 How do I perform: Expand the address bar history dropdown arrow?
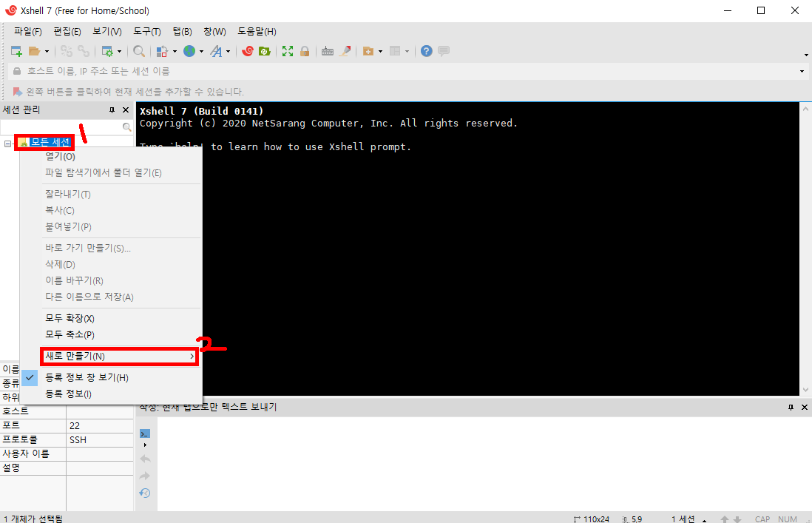point(802,72)
